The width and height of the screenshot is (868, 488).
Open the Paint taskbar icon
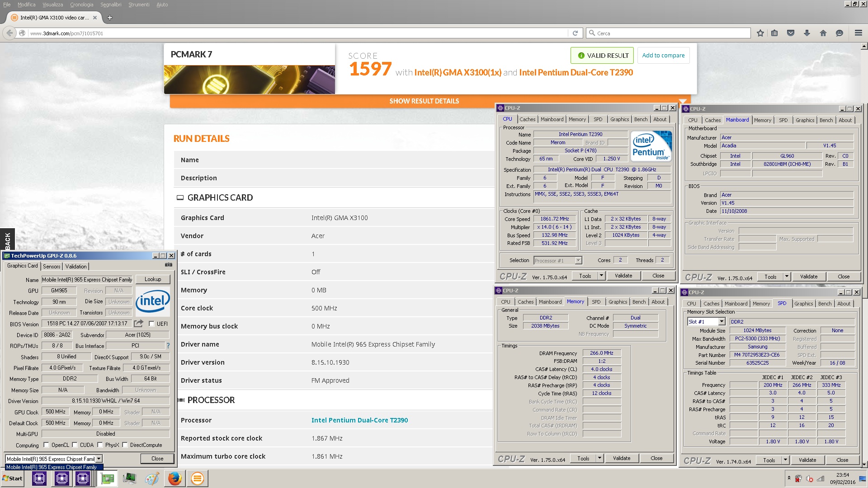152,479
